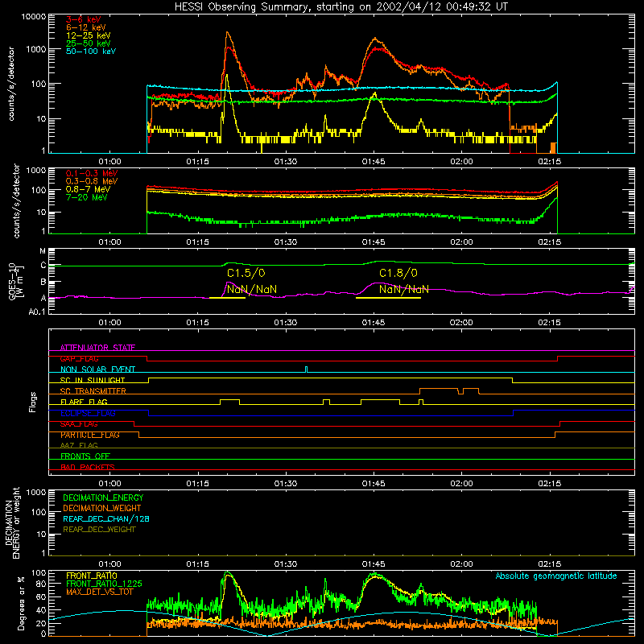Image resolution: width=644 pixels, height=644 pixels.
Task: Select the 50-100 keV legend label
Action: [91, 52]
